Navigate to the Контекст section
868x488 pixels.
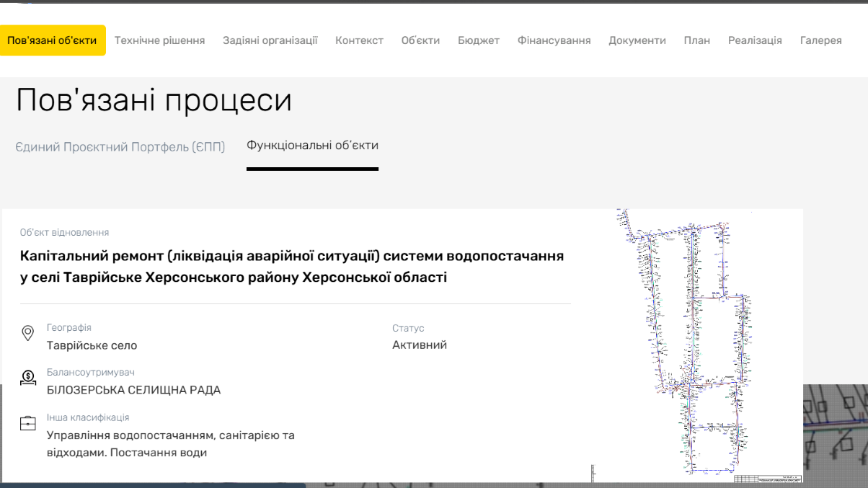(x=359, y=40)
